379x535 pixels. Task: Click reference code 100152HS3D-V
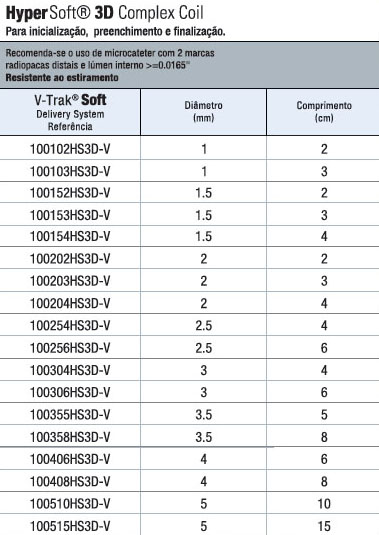coord(70,193)
